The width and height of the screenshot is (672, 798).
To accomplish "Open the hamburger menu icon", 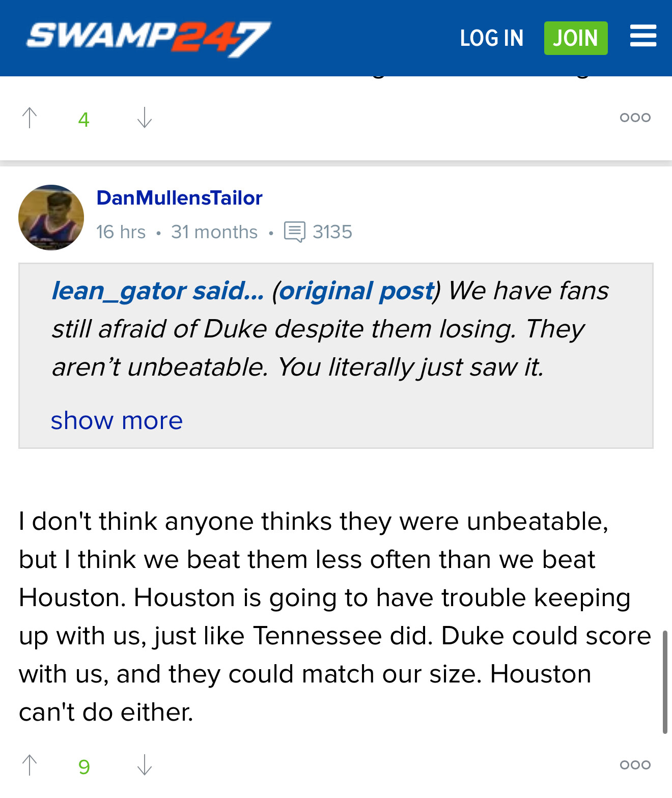I will 643,37.
